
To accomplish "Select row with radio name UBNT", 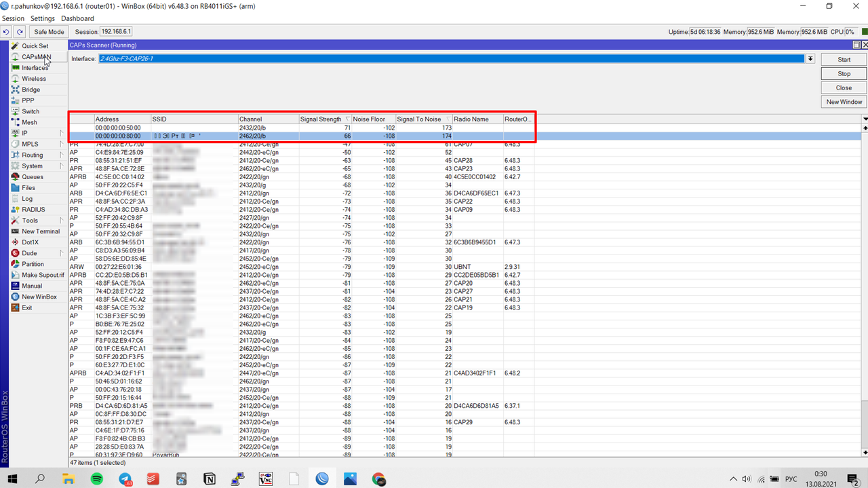I will pos(465,267).
